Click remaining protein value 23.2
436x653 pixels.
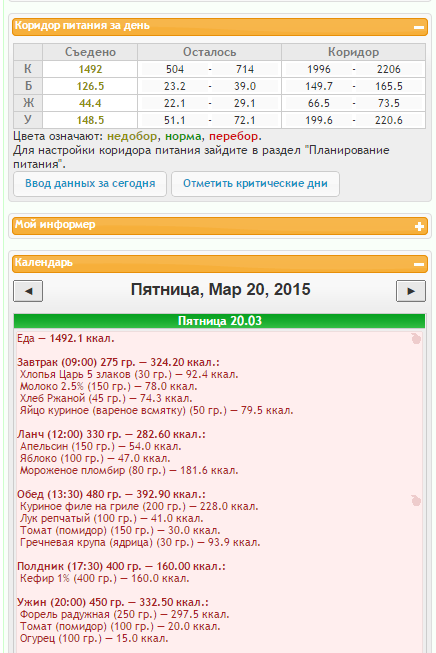[x=175, y=86]
